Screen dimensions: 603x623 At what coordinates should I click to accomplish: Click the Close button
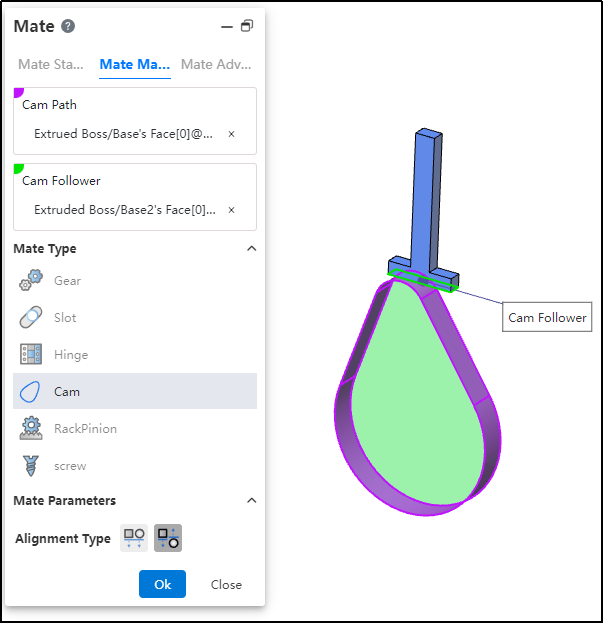click(226, 584)
